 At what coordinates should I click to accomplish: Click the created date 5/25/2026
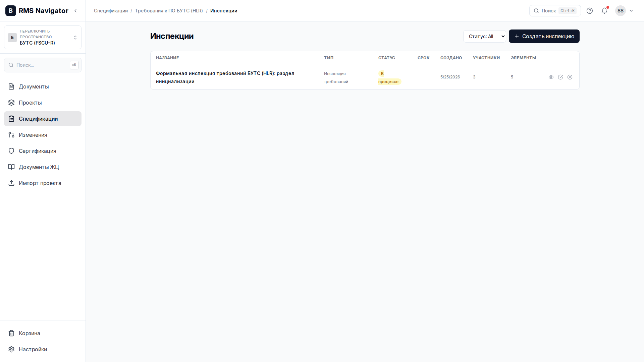coord(450,77)
